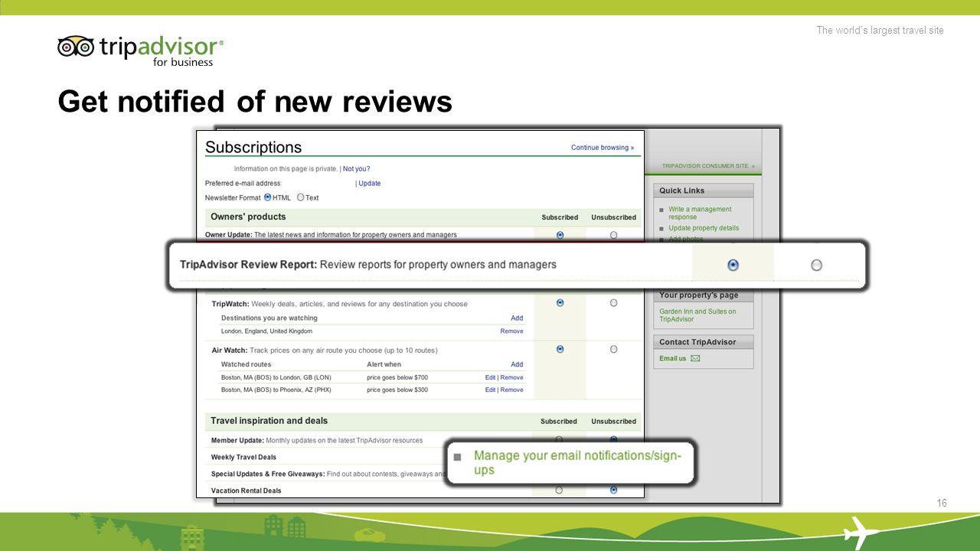Click the Quick Links panel header

click(x=704, y=191)
